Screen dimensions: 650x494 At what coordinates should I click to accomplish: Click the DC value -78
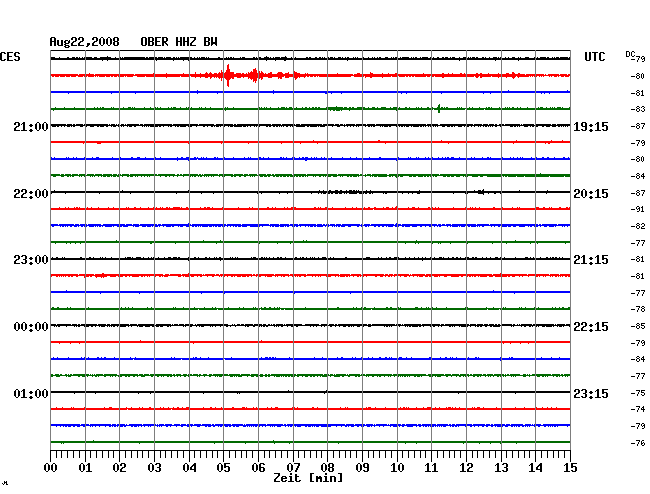click(638, 309)
